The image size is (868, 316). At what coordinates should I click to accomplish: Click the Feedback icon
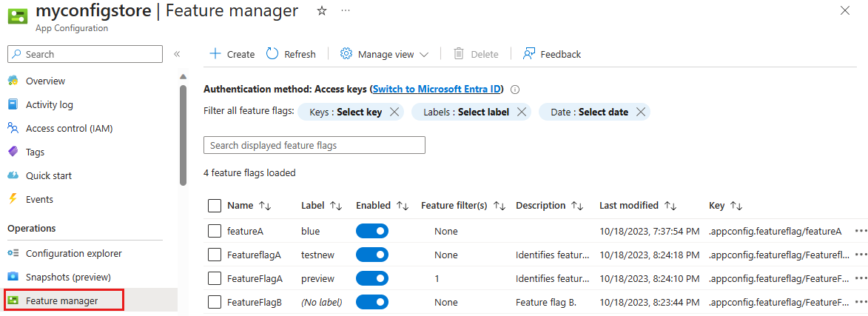point(529,54)
